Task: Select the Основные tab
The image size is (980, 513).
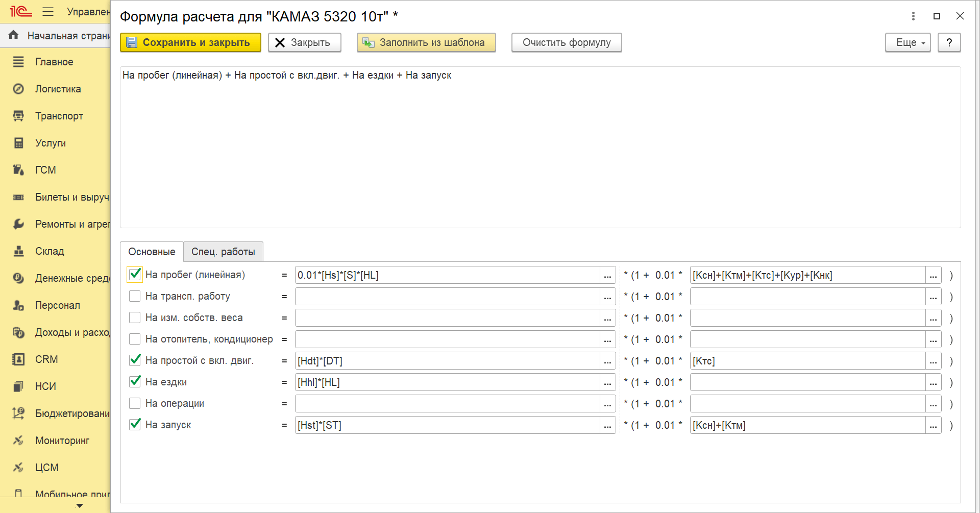Action: point(152,252)
